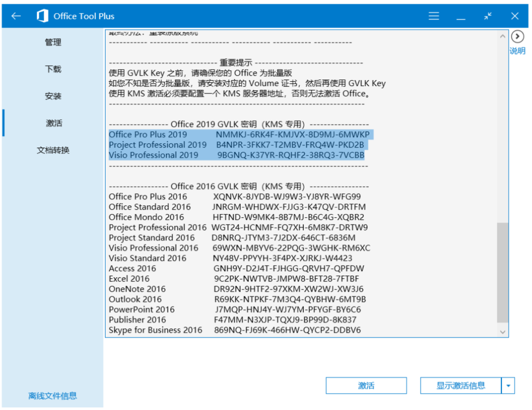This screenshot has height=410, width=532.
Task: Open dropdown arrow beside 显示激活信息
Action: [x=508, y=385]
